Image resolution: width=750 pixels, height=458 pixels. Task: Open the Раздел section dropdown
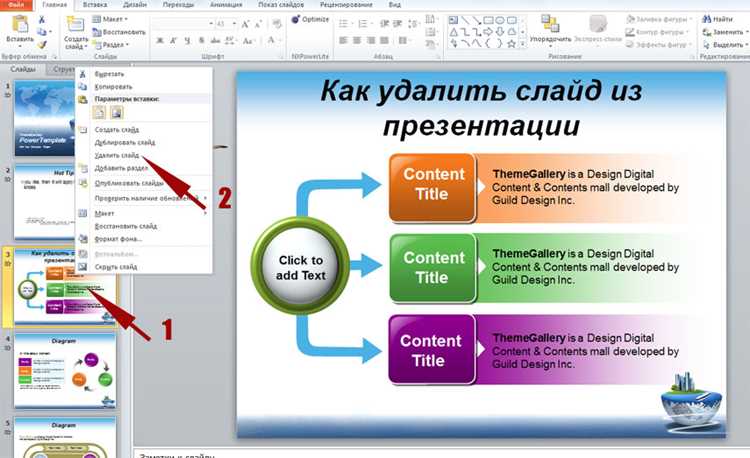coord(111,44)
